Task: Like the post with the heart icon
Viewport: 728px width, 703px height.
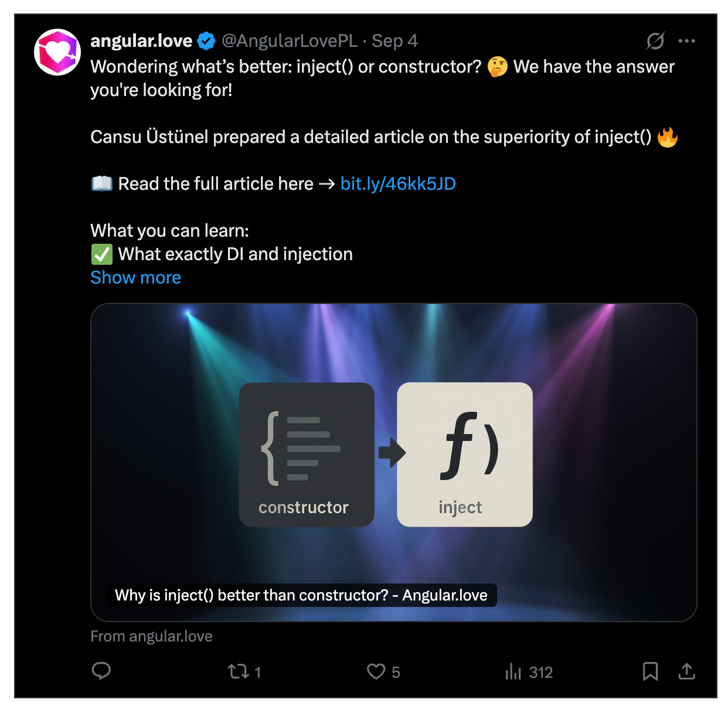Action: (376, 671)
